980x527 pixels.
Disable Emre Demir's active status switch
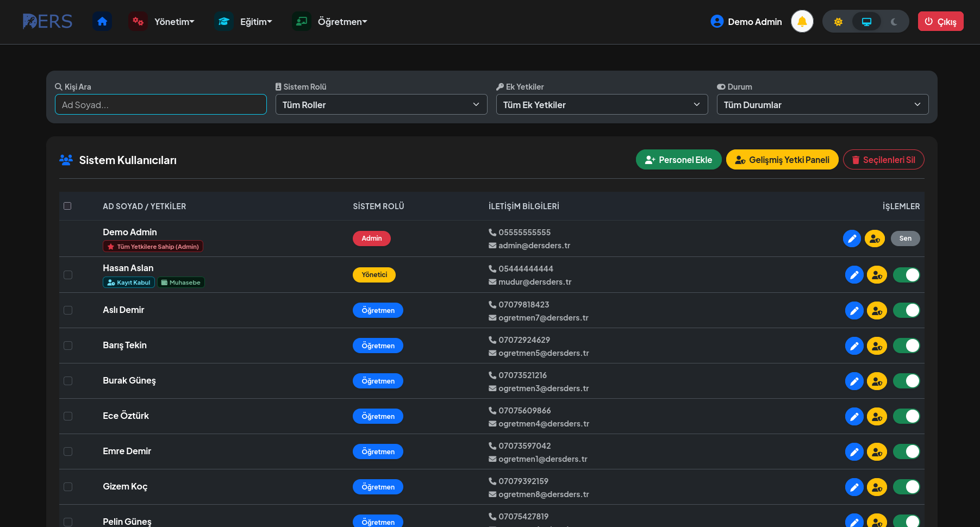[906, 451]
